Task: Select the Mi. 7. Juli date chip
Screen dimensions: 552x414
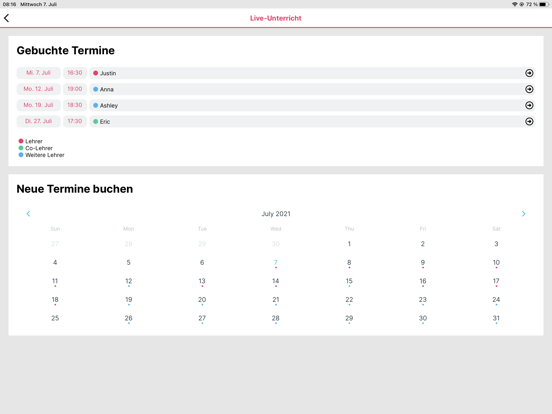Action: coord(38,73)
